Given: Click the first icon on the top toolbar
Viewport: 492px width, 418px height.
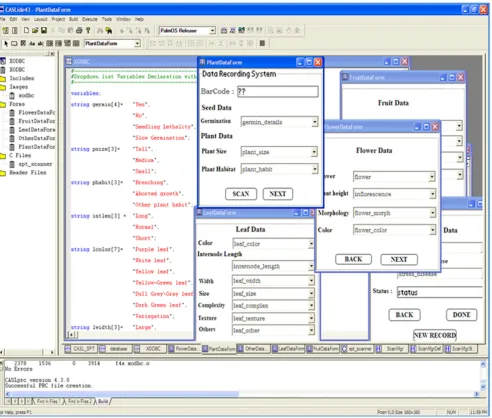Looking at the screenshot, I should pos(6,31).
